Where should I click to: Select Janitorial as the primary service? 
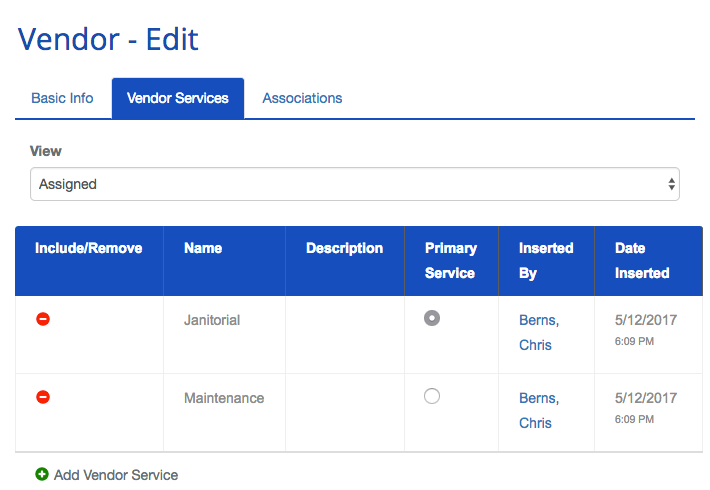432,318
